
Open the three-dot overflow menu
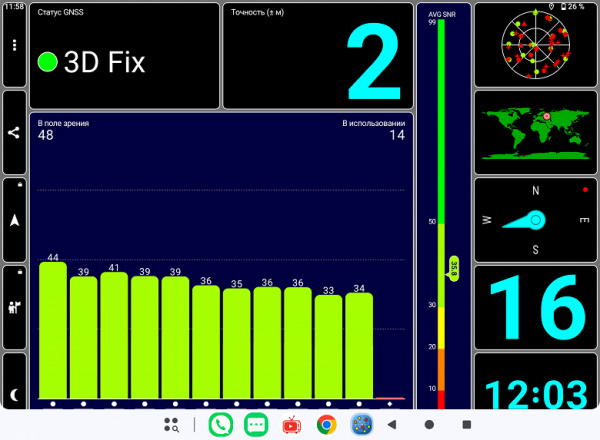pos(14,45)
